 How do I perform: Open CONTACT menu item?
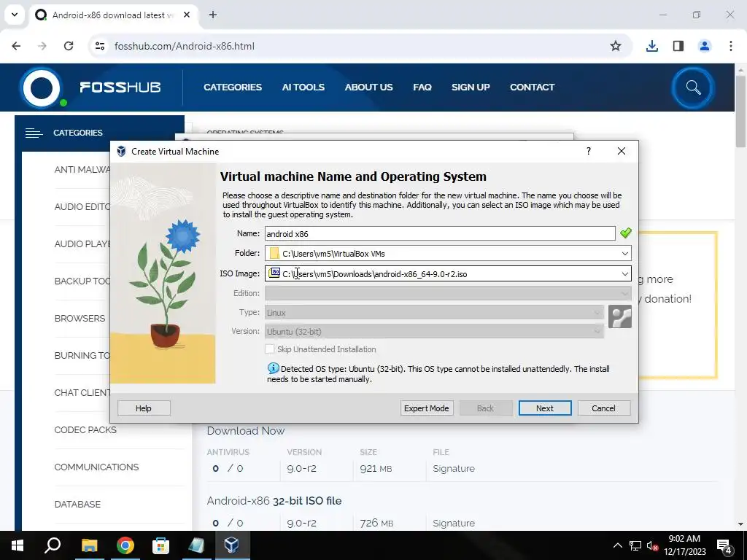pos(532,87)
